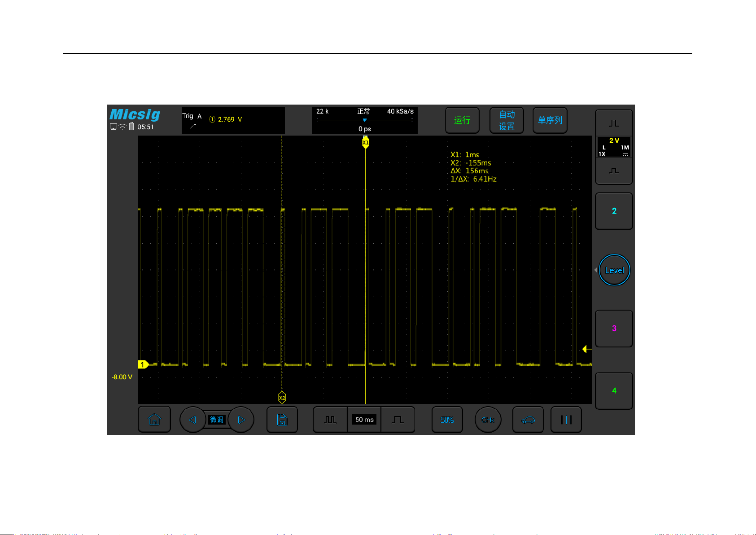Open the Trig A trigger info panel
756x535 pixels.
[233, 120]
